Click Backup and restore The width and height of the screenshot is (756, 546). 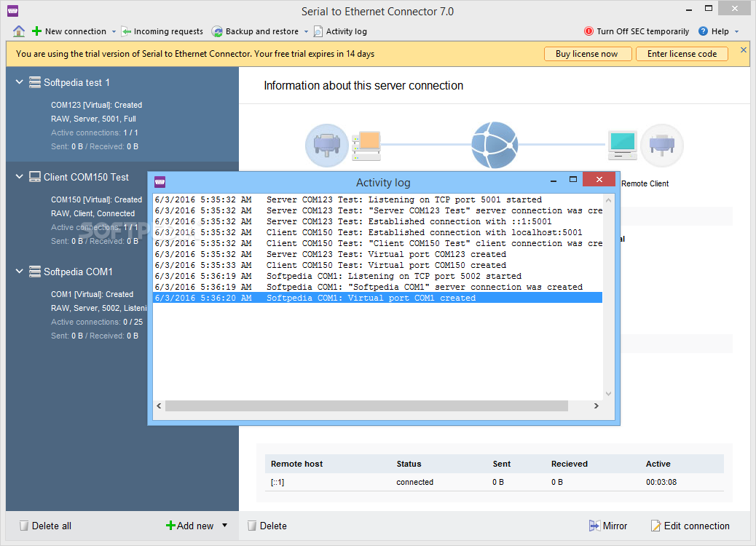click(255, 31)
